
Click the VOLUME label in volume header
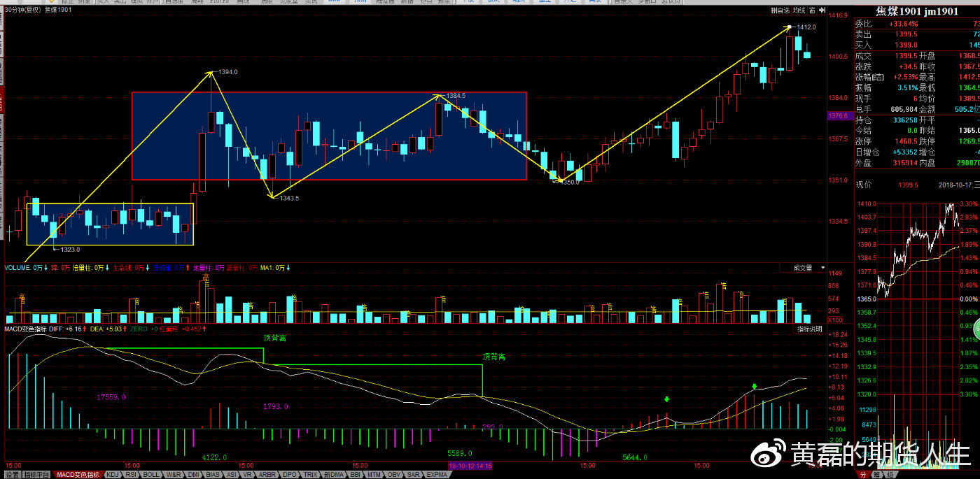pyautogui.click(x=17, y=268)
